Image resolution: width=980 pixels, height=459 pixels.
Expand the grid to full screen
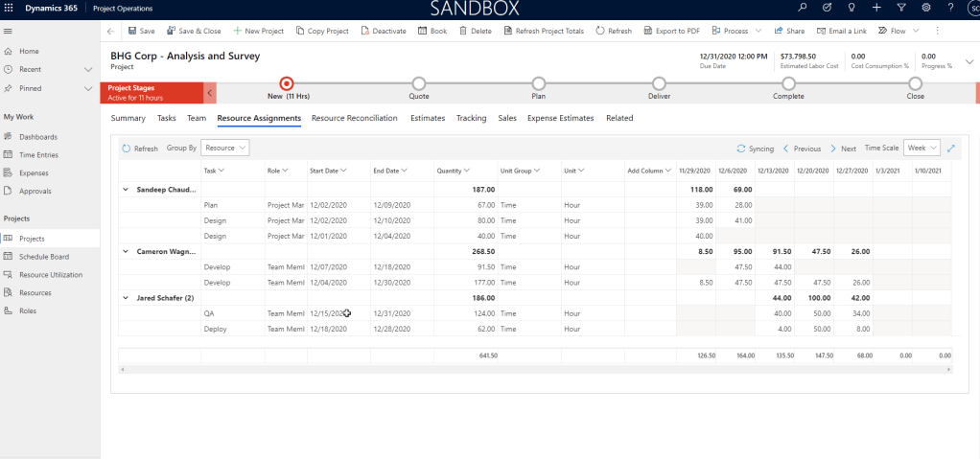tap(951, 149)
